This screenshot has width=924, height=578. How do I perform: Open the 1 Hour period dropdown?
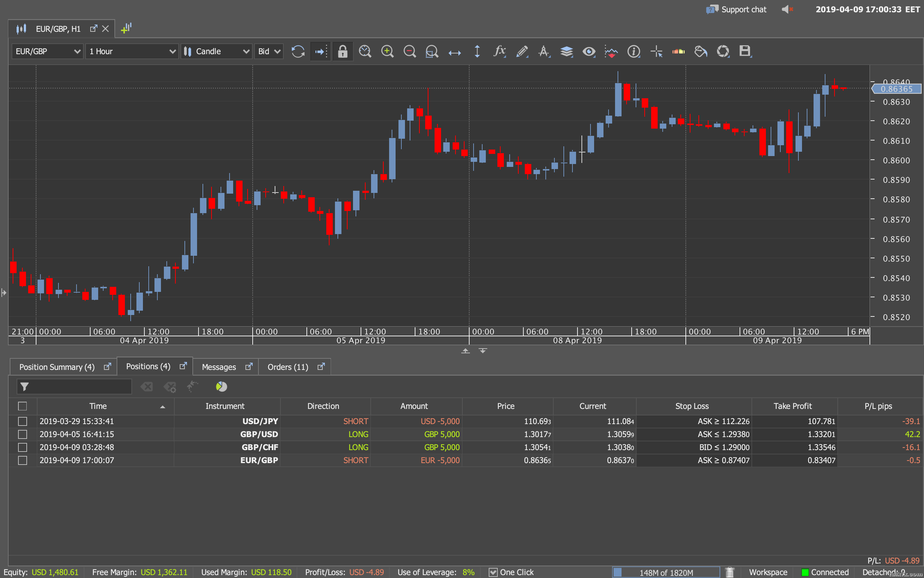click(x=132, y=51)
